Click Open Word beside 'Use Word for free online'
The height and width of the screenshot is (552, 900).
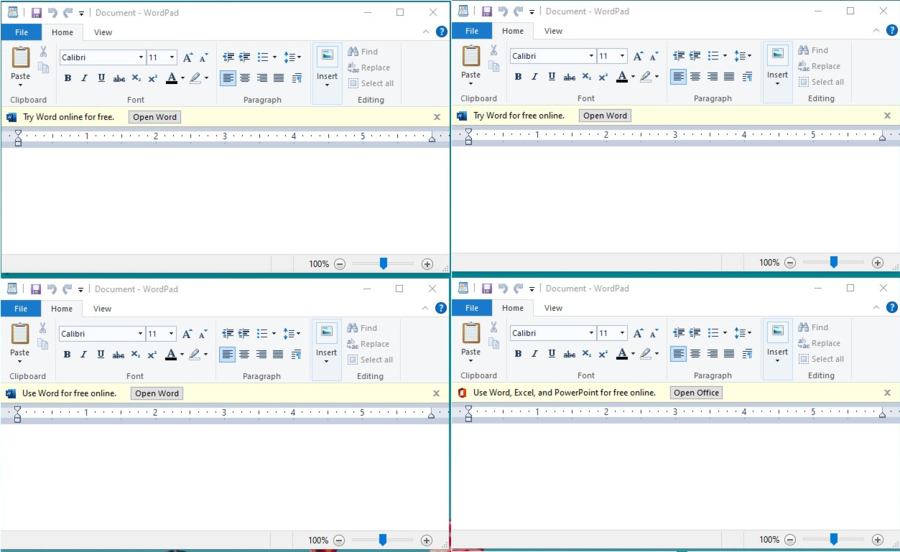pos(157,394)
